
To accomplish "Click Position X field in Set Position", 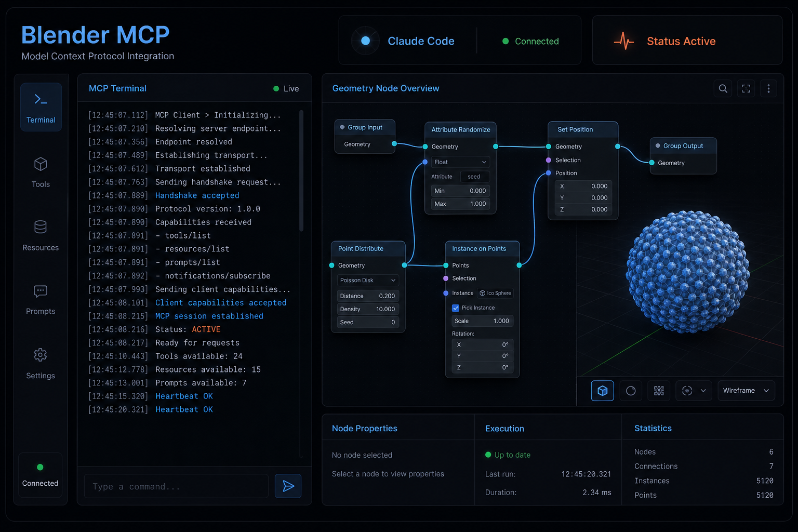I will [583, 186].
